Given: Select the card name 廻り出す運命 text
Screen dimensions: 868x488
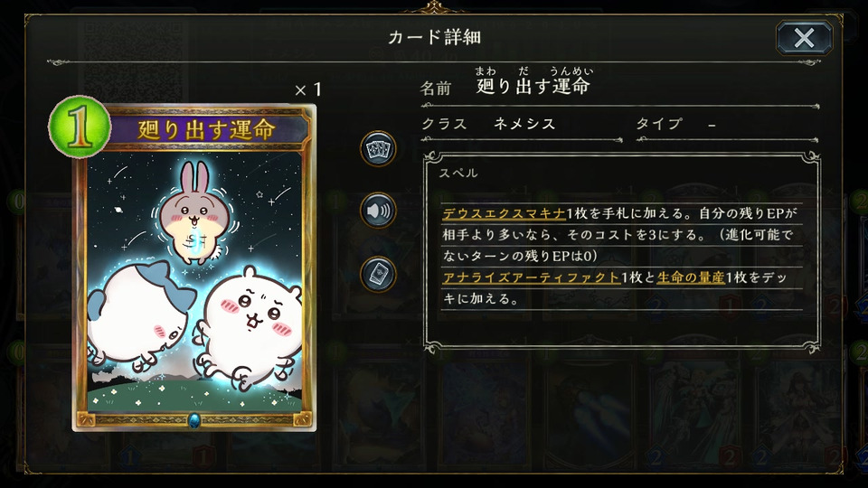Looking at the screenshot, I should pos(533,86).
